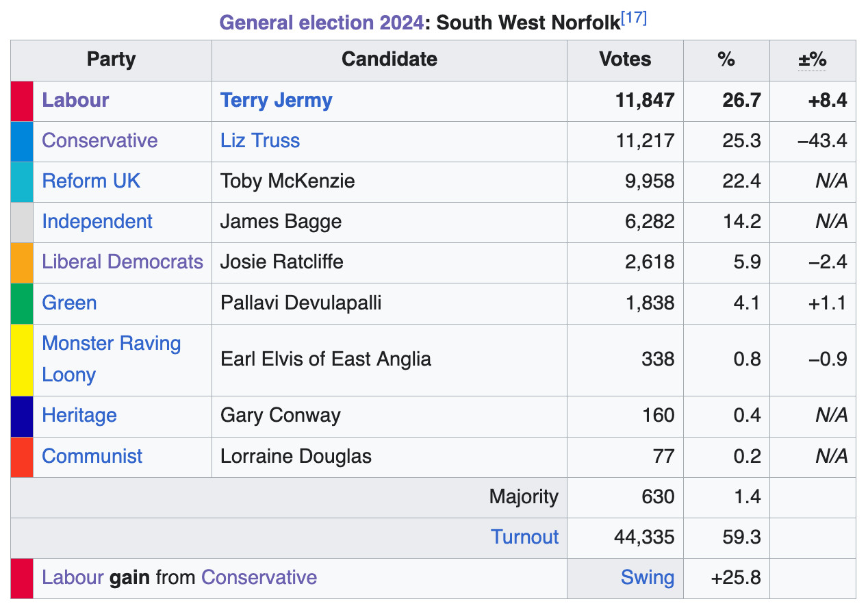Open the Communist party link

coord(92,456)
